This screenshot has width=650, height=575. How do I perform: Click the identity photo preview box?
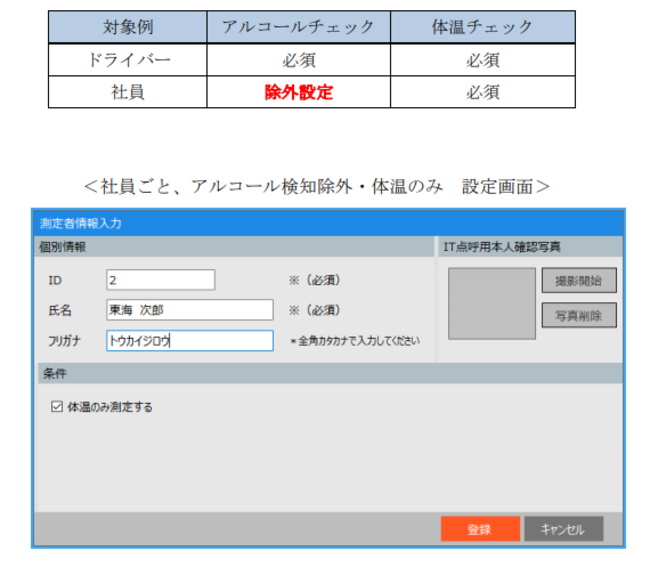tap(491, 303)
